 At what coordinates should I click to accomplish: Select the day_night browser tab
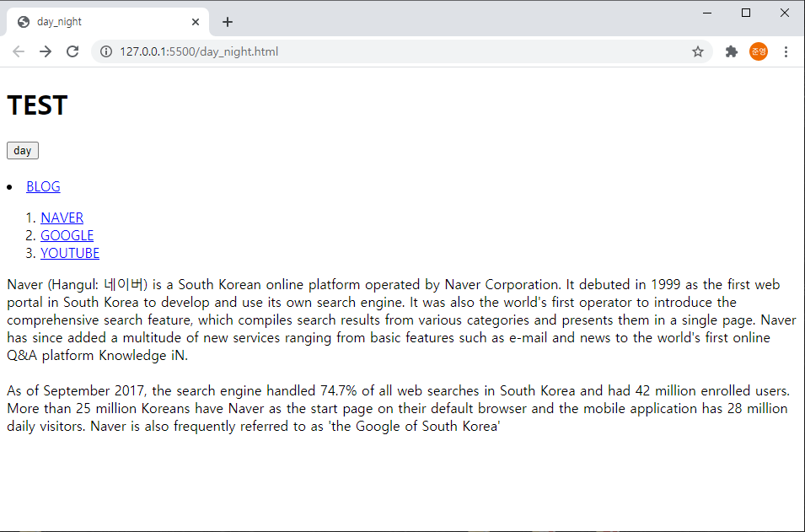pyautogui.click(x=108, y=22)
